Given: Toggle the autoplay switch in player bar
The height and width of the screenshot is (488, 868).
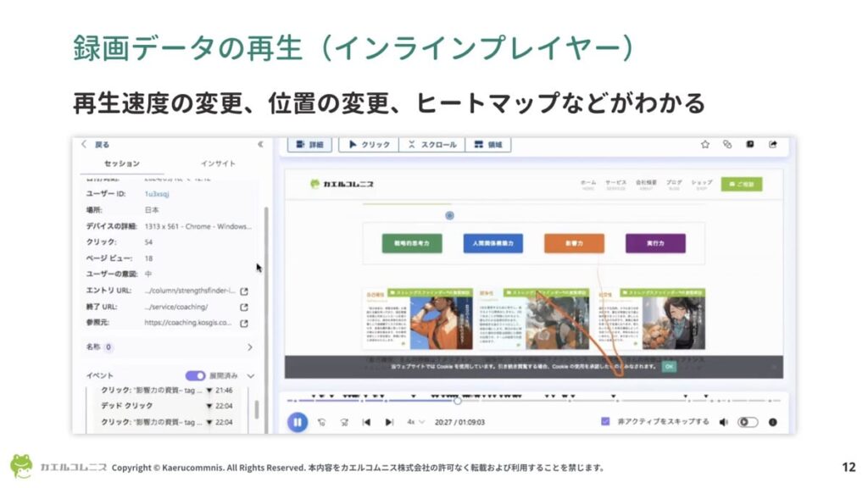Looking at the screenshot, I should pyautogui.click(x=748, y=422).
